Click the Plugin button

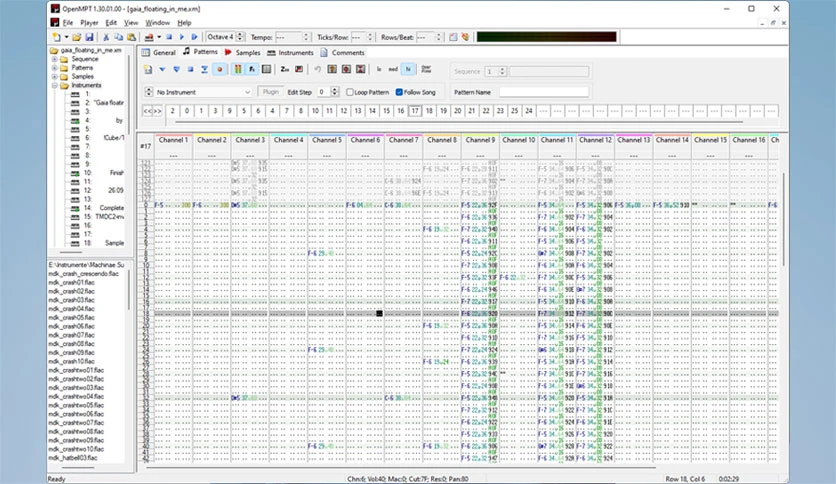coord(271,92)
